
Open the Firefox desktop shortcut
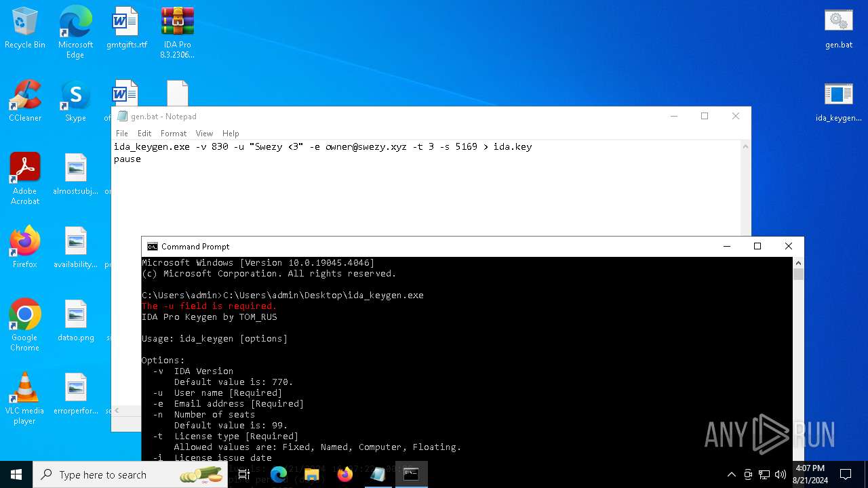click(25, 247)
